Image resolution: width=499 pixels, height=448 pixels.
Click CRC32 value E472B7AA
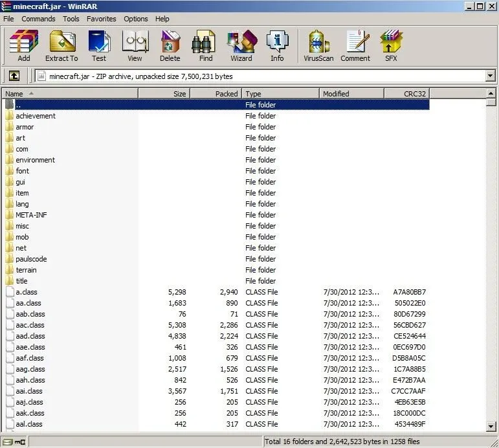coord(409,380)
